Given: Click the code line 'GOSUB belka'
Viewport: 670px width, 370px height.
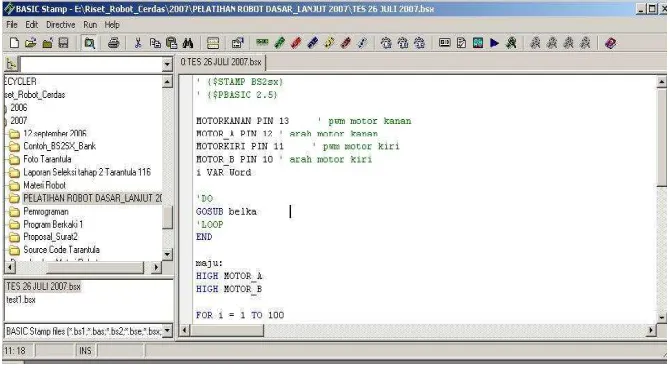Looking at the screenshot, I should (x=226, y=211).
